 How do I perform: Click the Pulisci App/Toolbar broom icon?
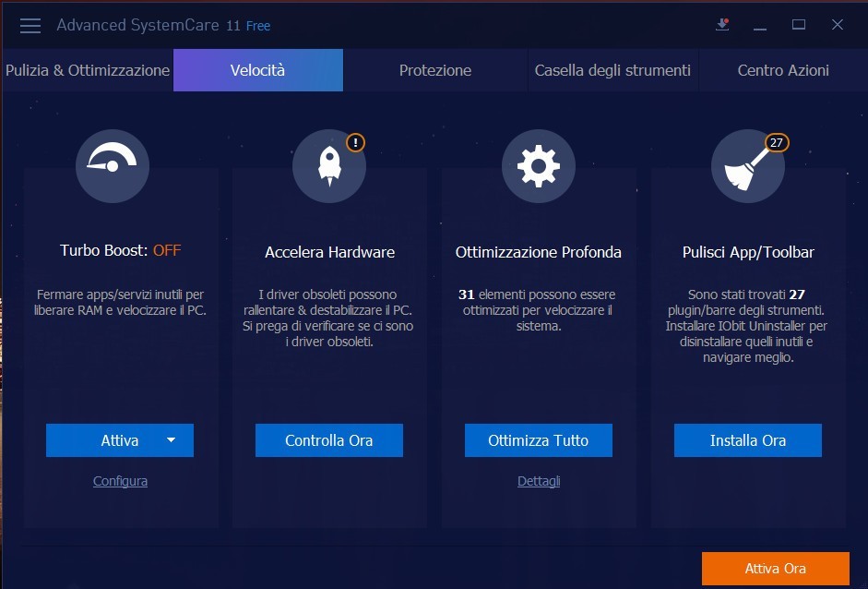click(747, 166)
